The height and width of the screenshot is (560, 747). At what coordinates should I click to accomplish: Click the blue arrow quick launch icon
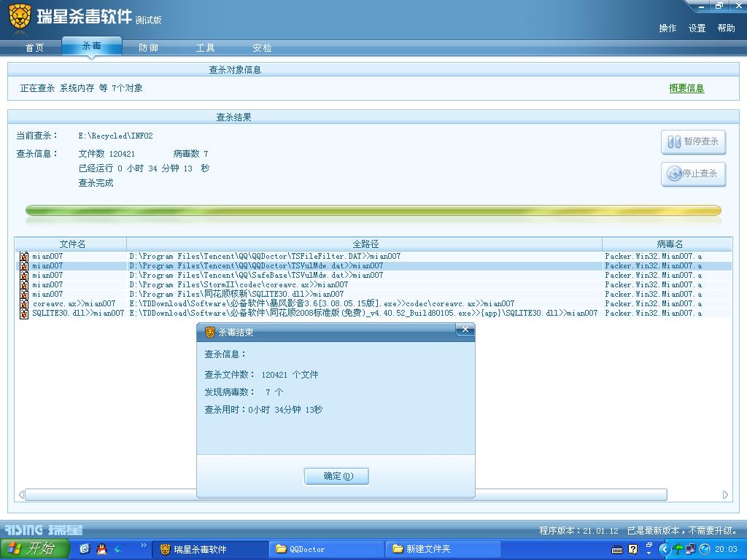pos(117,549)
